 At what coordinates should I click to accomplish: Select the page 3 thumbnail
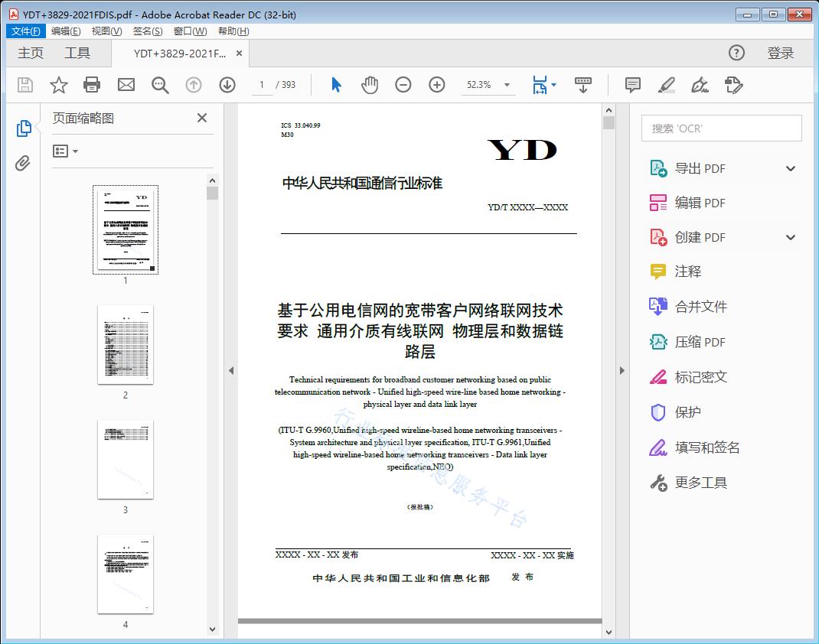pyautogui.click(x=125, y=459)
